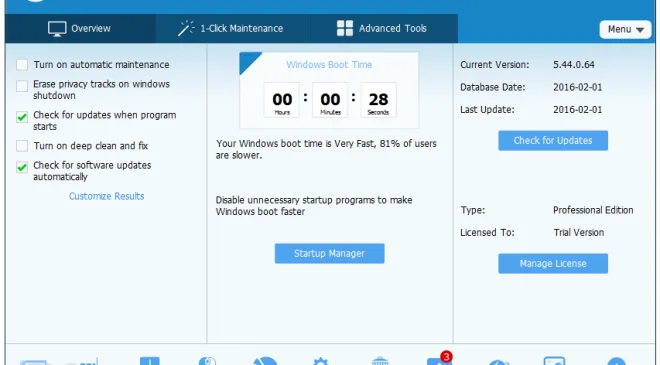Image resolution: width=660 pixels, height=365 pixels.
Task: Uncheck Check for updates when program starts
Action: (x=22, y=117)
